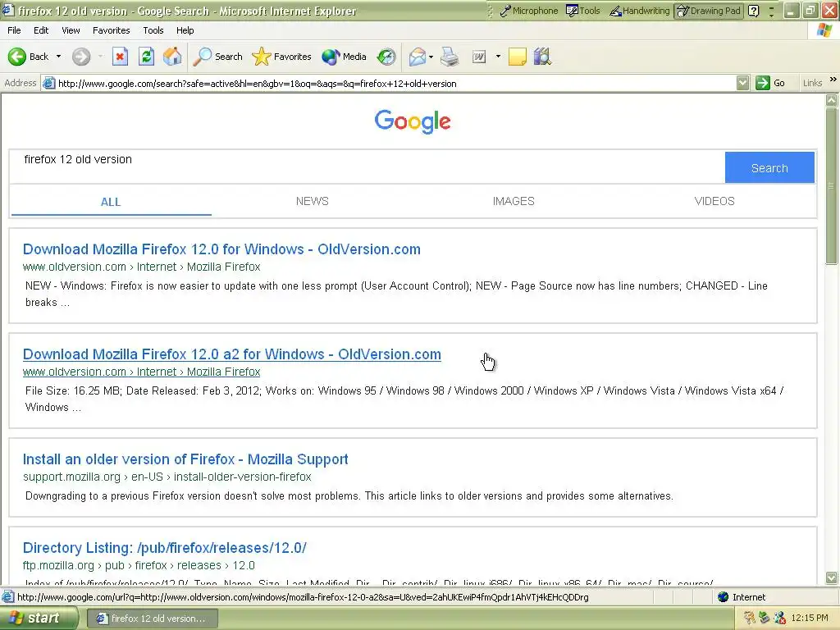Open the Media pane
The image size is (840, 630).
pos(344,57)
